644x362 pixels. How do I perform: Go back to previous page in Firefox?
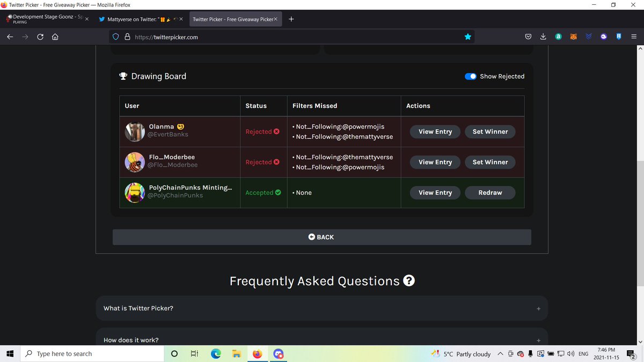pos(10,37)
